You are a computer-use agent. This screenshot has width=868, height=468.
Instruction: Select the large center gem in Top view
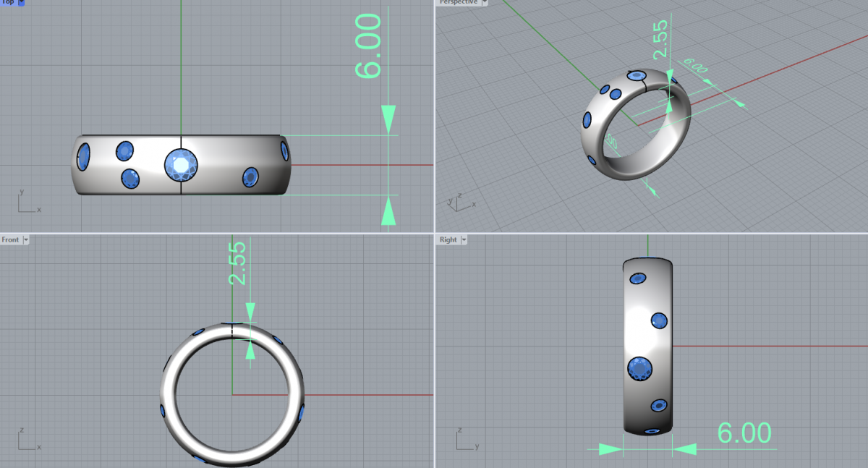coord(181,165)
